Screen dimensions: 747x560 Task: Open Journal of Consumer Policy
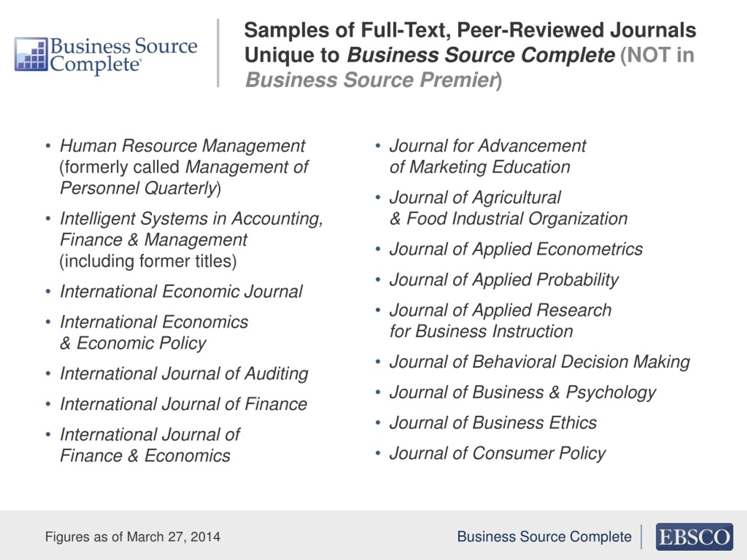click(498, 453)
